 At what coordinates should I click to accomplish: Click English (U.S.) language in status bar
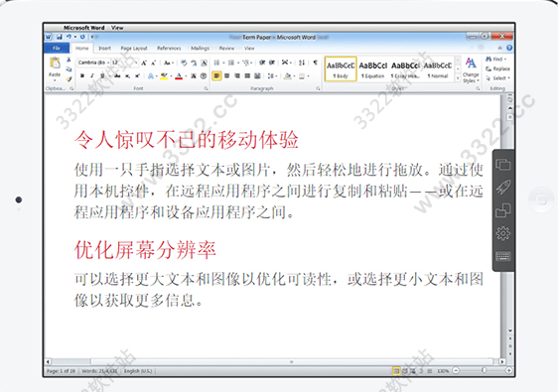(x=138, y=371)
